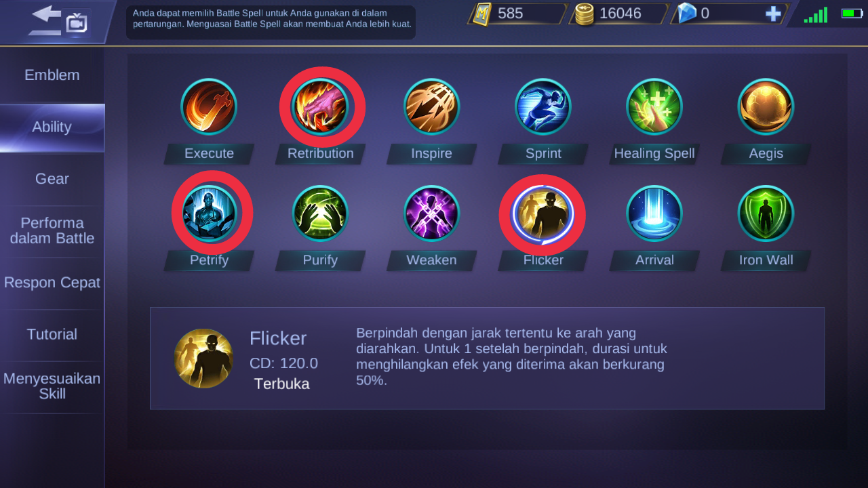
Task: Open the Emblem tab
Action: pyautogui.click(x=52, y=75)
